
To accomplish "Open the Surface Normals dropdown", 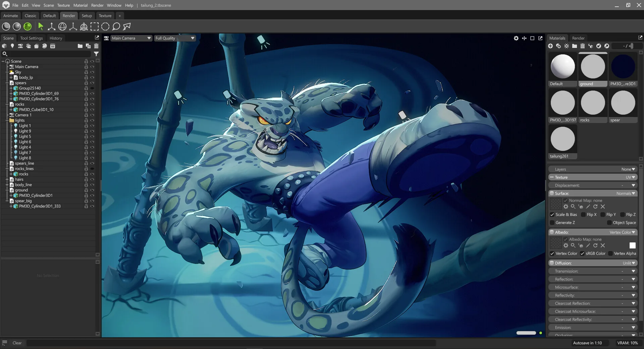I will click(626, 193).
